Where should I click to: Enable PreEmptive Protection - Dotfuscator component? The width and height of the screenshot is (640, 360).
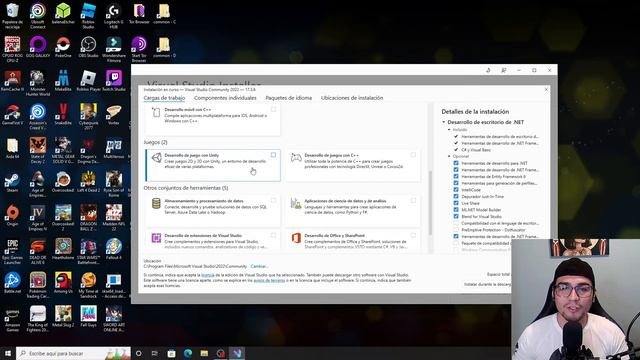pyautogui.click(x=456, y=230)
